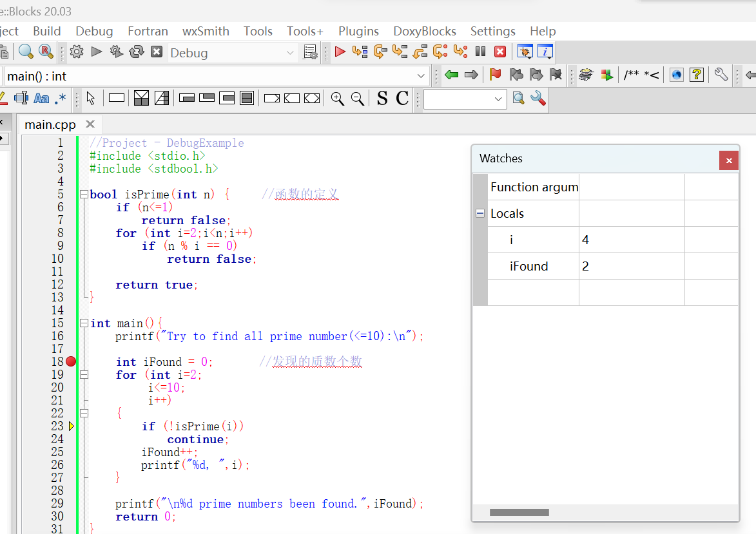
Task: Collapse the main function fold on line 15
Action: pyautogui.click(x=84, y=323)
